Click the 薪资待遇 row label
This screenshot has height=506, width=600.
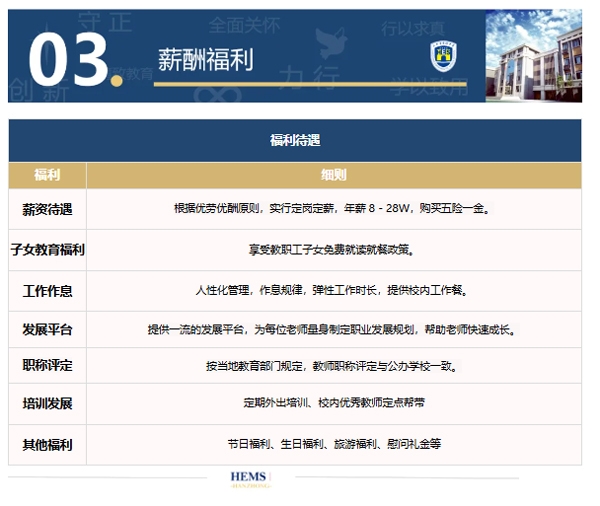pos(47,209)
